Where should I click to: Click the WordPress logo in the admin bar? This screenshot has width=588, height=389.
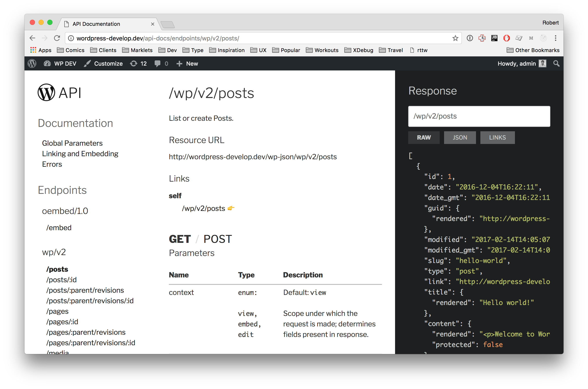[32, 64]
